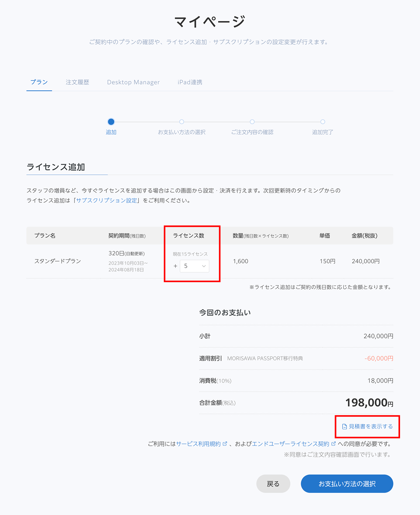This screenshot has height=515, width=420.
Task: Click the quantity value 1,600
Action: coord(240,261)
